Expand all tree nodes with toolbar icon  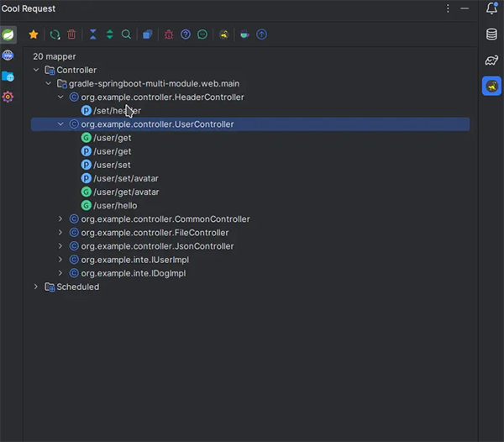109,34
